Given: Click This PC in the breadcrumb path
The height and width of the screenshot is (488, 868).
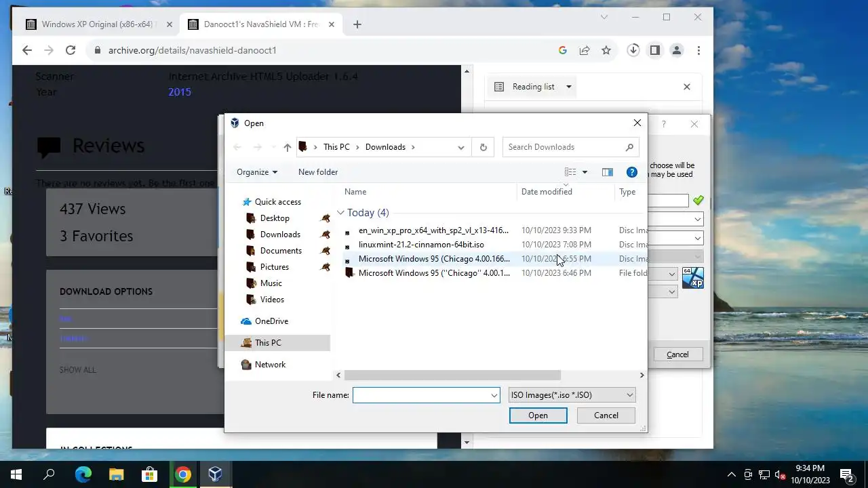Looking at the screenshot, I should (336, 147).
